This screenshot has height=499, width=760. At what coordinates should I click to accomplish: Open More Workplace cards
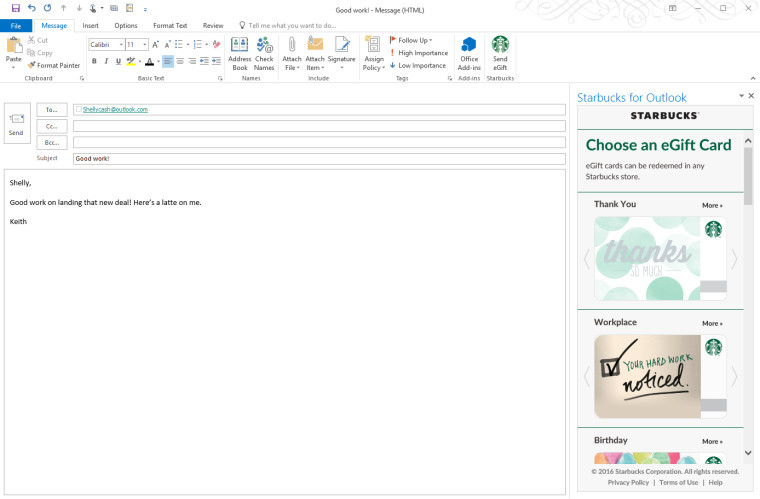pyautogui.click(x=712, y=323)
